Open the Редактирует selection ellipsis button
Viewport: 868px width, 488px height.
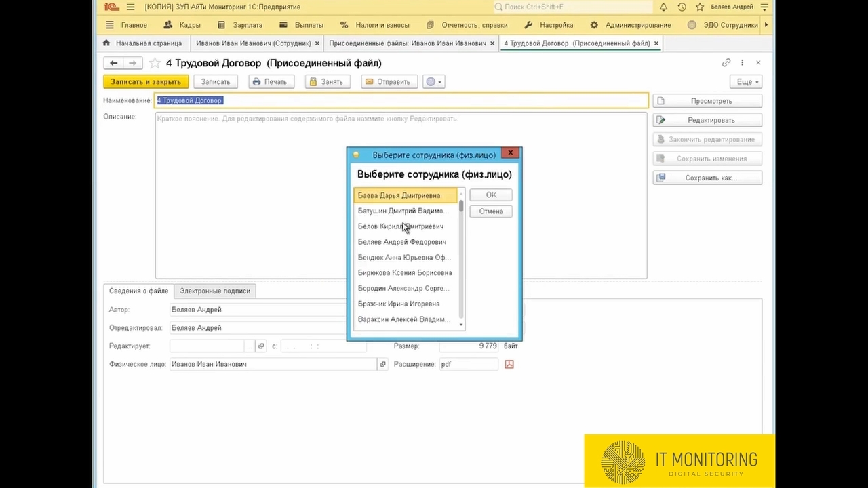[x=249, y=346]
